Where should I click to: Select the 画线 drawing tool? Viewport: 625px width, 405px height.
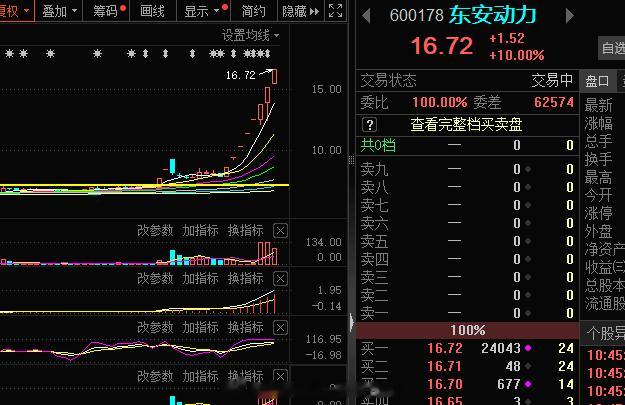[x=152, y=11]
